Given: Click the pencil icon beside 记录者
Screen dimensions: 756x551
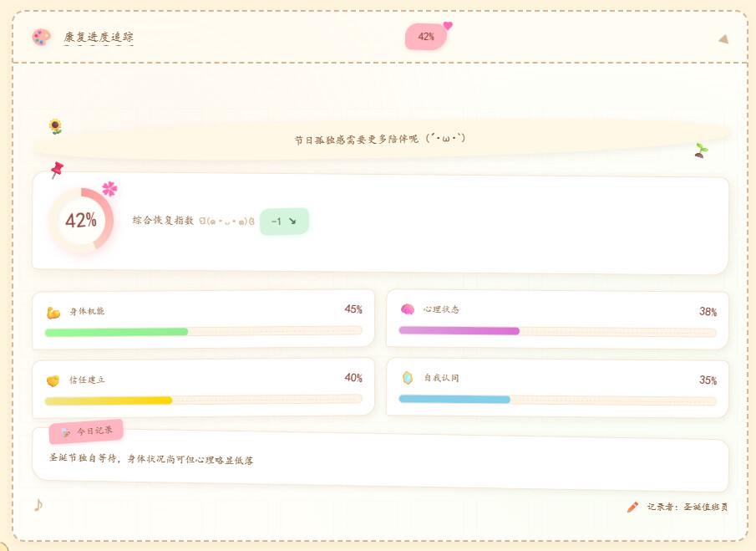Looking at the screenshot, I should [x=632, y=507].
